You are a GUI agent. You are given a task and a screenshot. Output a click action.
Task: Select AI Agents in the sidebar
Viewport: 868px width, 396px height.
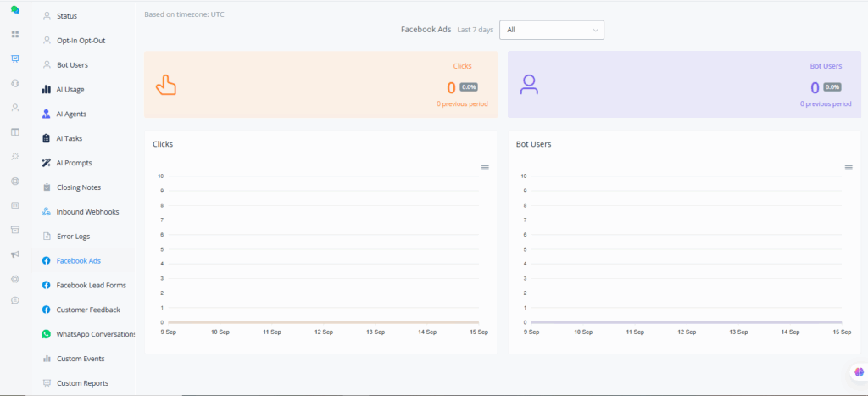point(70,114)
